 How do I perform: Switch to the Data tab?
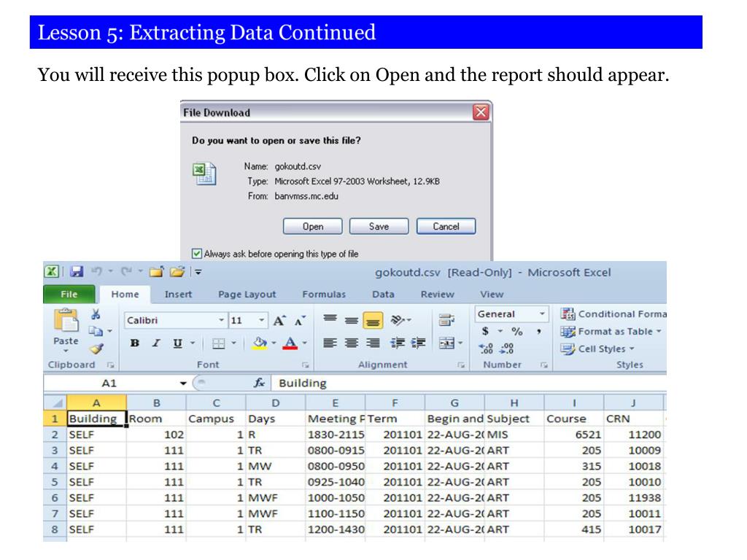[383, 295]
